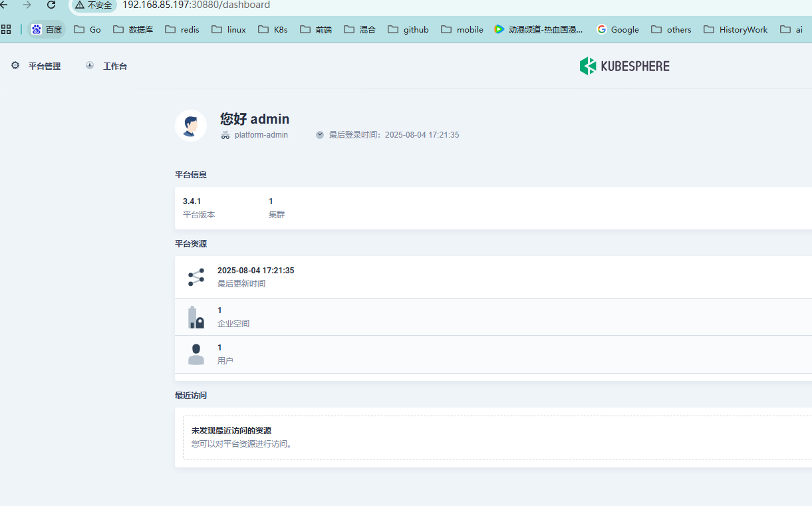Viewport: 812px width, 506px height.
Task: Open the HistoryWork bookmarks folder
Action: click(736, 29)
